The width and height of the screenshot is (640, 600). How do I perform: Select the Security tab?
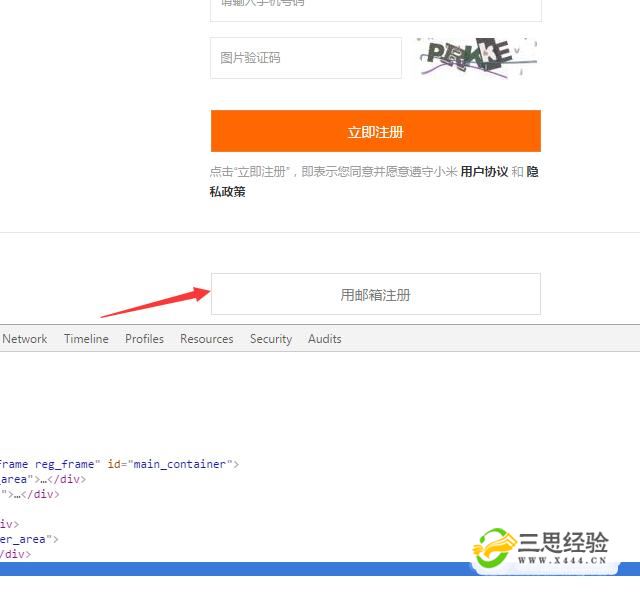pos(270,339)
